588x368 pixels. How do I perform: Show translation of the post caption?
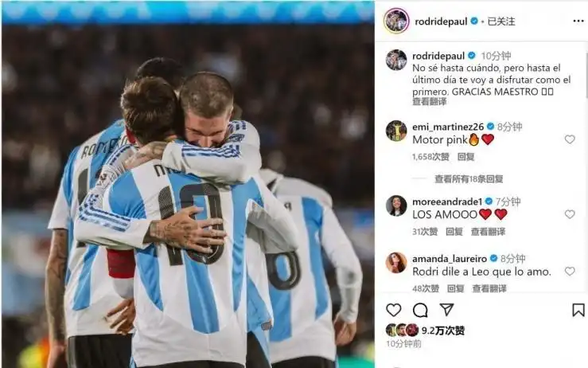click(x=430, y=101)
